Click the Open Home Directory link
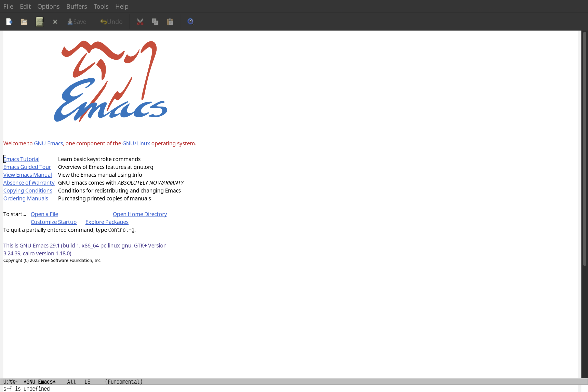588x392 pixels. [x=140, y=214]
